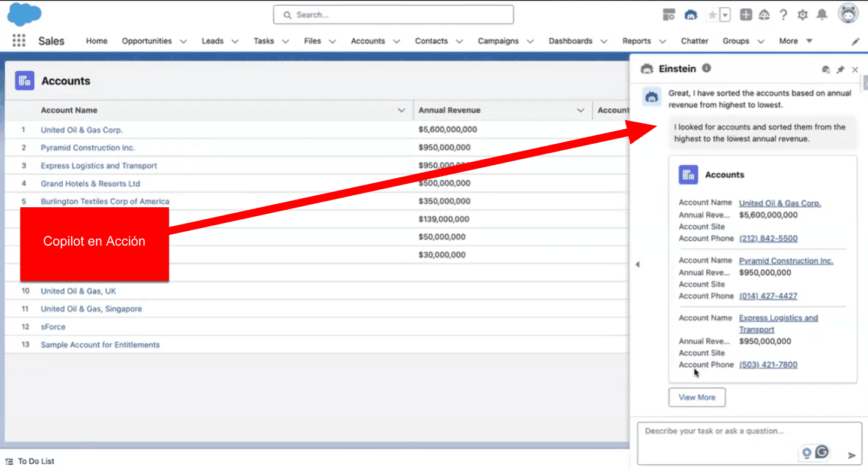Open the More navigation dropdown
The width and height of the screenshot is (868, 469).
[796, 41]
